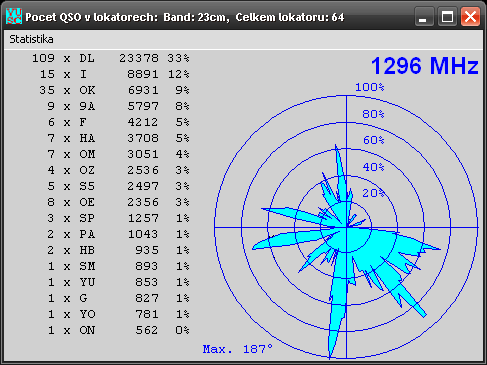487x365 pixels.
Task: Click the 20% ring label on polar chart
Action: (x=373, y=193)
